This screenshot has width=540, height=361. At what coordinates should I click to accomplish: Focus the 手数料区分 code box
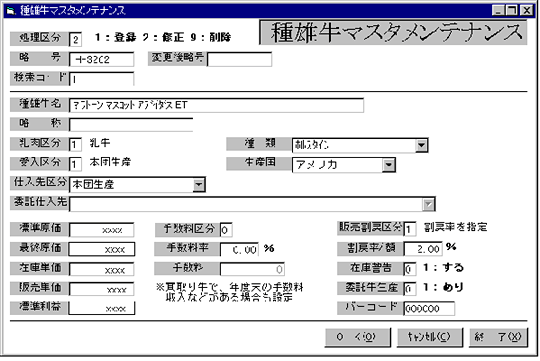tap(226, 230)
